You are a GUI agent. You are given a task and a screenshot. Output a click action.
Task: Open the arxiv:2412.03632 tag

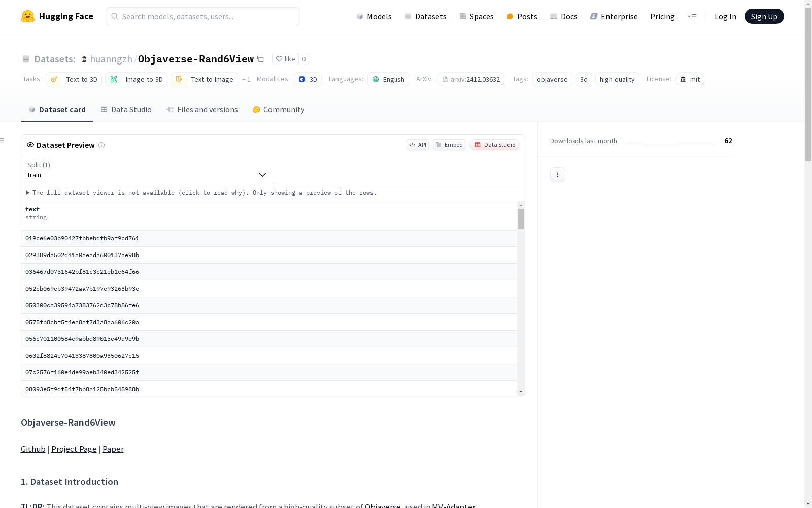click(x=471, y=79)
